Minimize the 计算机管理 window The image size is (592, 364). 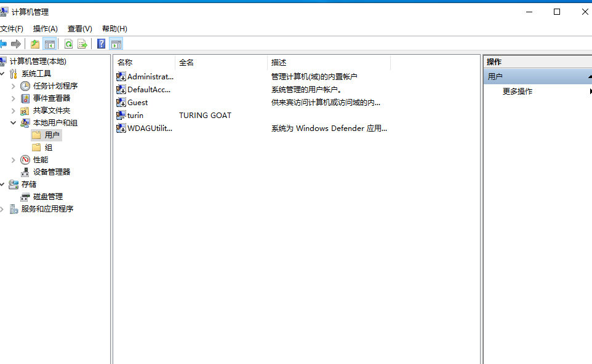click(x=529, y=12)
